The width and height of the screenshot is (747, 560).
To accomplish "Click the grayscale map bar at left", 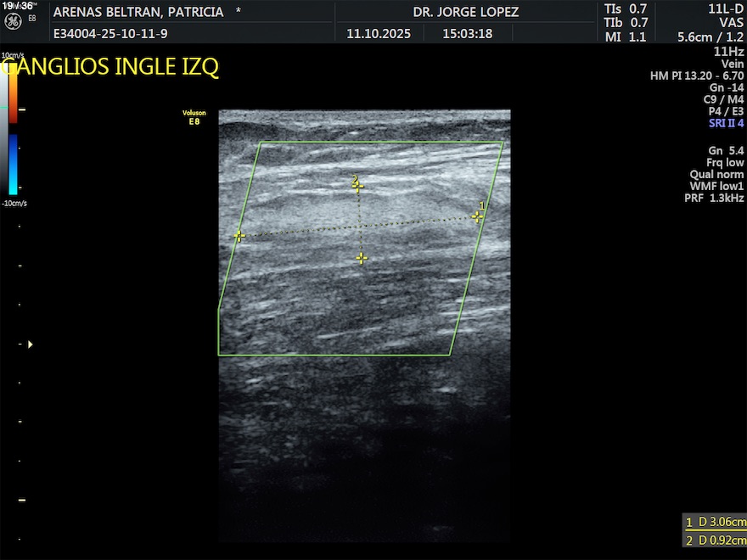I will coord(5,127).
